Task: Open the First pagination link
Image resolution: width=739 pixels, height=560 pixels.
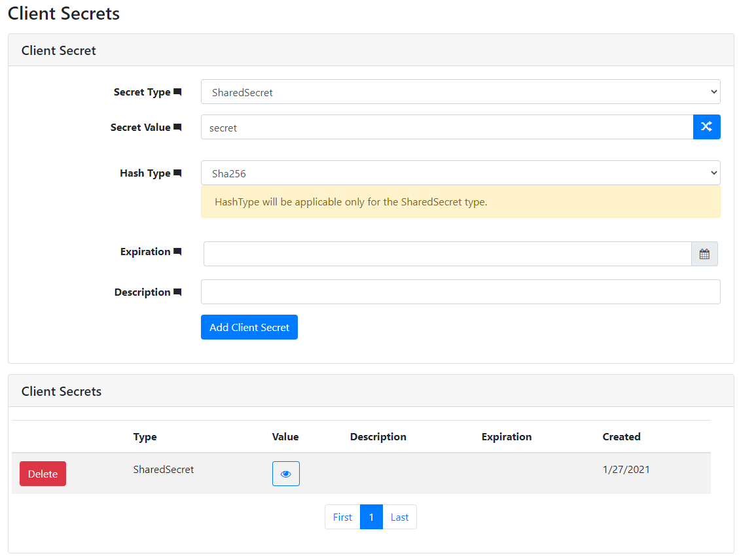Action: 342,517
